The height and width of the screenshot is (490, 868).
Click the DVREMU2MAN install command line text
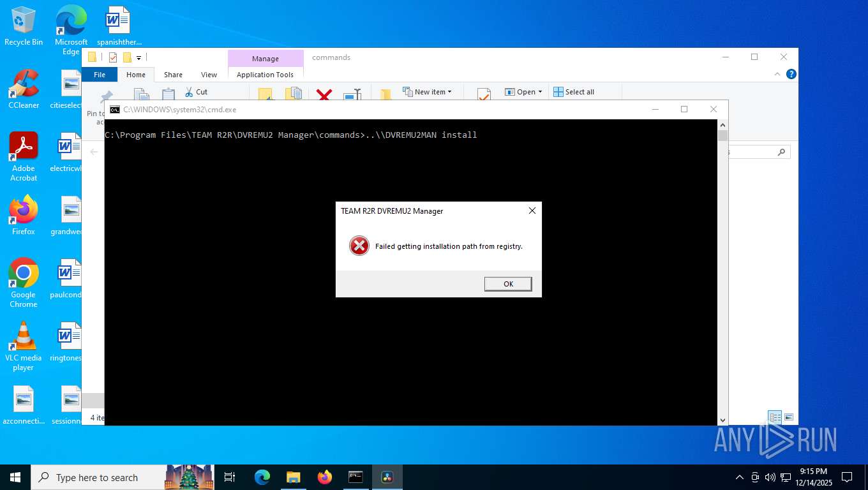pyautogui.click(x=291, y=135)
